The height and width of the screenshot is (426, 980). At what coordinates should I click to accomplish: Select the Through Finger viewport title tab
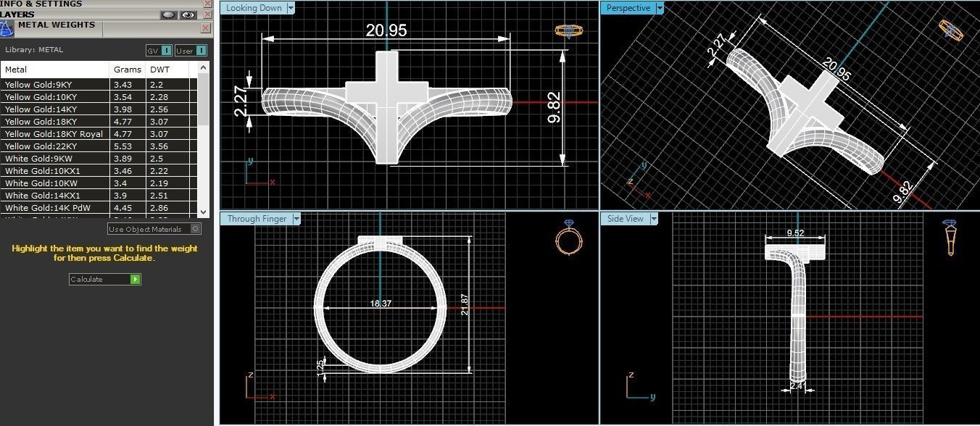[256, 219]
